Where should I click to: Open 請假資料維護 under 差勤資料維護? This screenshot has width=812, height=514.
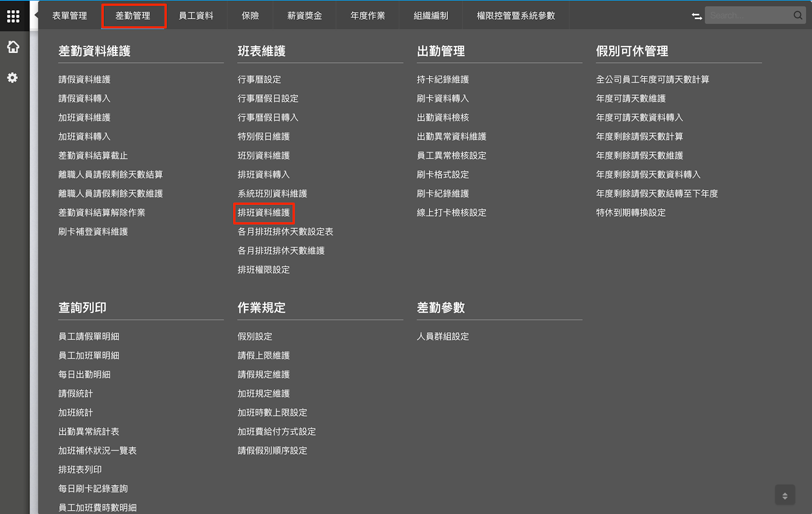(84, 80)
